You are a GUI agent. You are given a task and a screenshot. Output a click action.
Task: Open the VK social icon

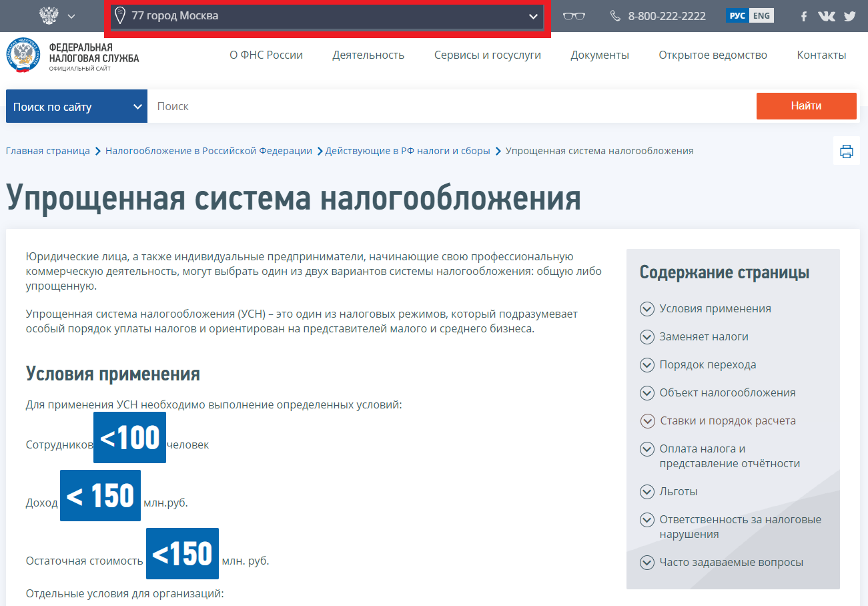(x=826, y=16)
